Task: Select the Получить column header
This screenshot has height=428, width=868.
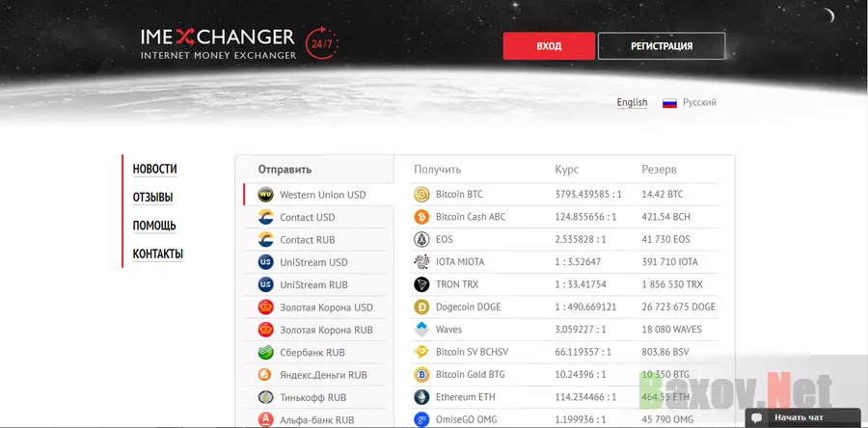Action: click(437, 170)
